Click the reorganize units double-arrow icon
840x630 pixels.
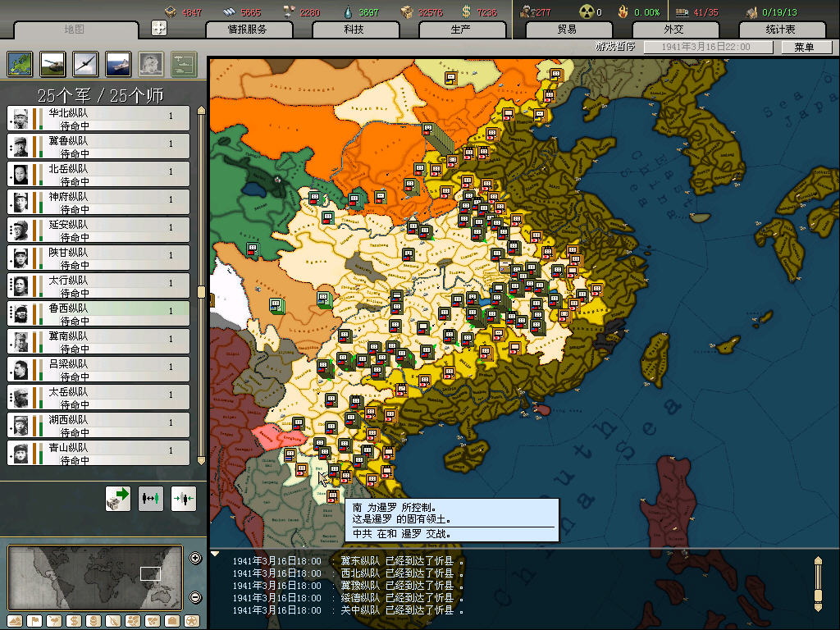[x=151, y=499]
